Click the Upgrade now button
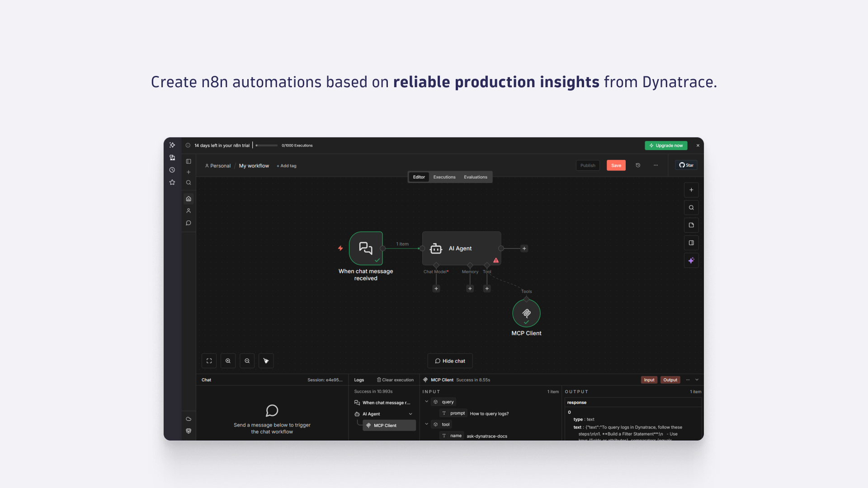The image size is (868, 488). (666, 145)
